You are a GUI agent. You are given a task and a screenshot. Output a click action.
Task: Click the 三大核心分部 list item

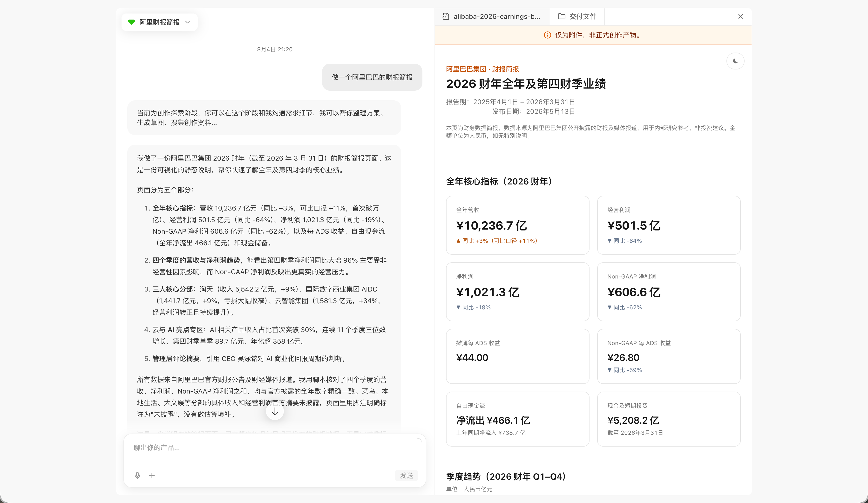point(265,300)
